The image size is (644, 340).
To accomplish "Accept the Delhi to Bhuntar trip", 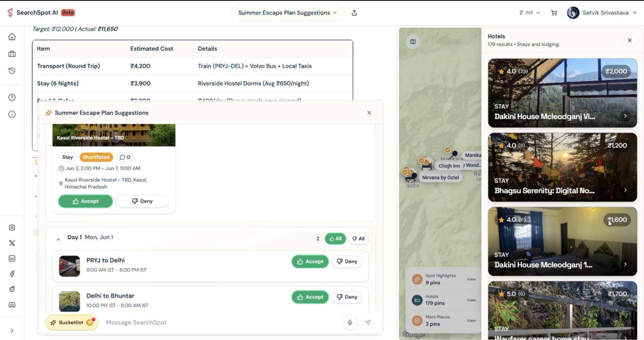I will pos(310,297).
